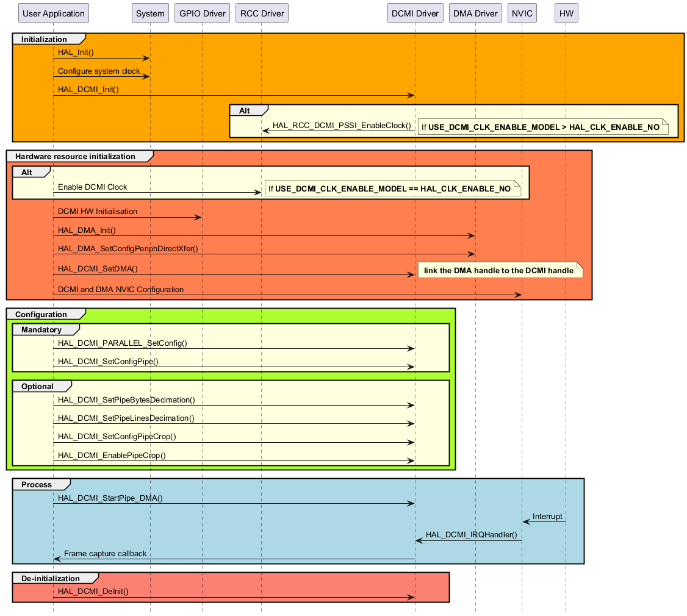Image resolution: width=687 pixels, height=616 pixels.
Task: Click the Configure system clock message
Action: pyautogui.click(x=99, y=71)
